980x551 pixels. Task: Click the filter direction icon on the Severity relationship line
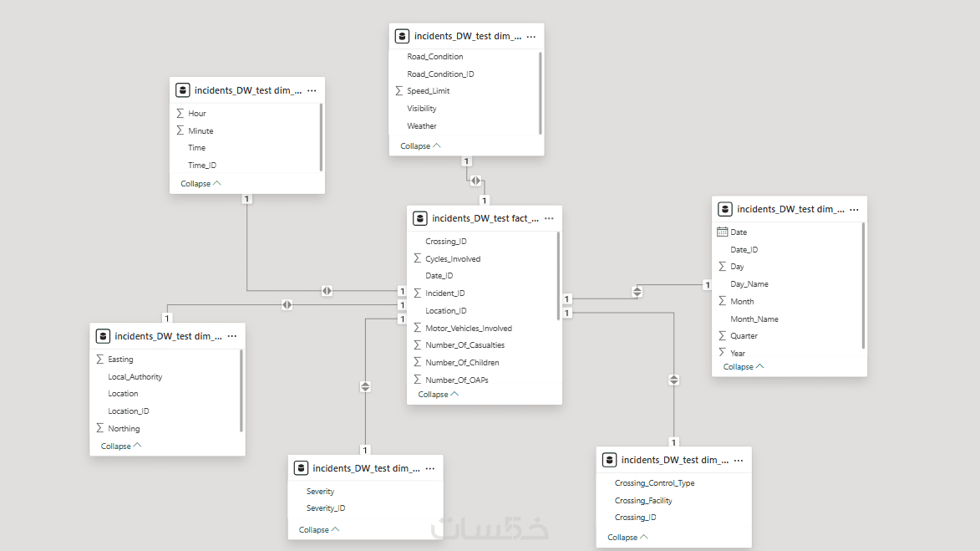pos(365,386)
